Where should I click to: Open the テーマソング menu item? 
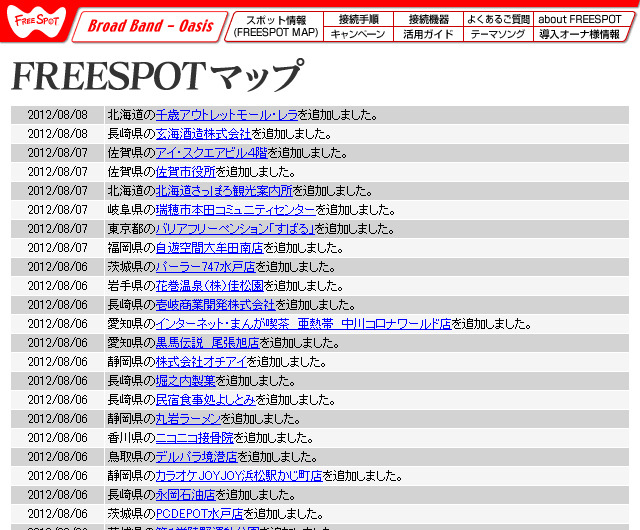(x=498, y=34)
